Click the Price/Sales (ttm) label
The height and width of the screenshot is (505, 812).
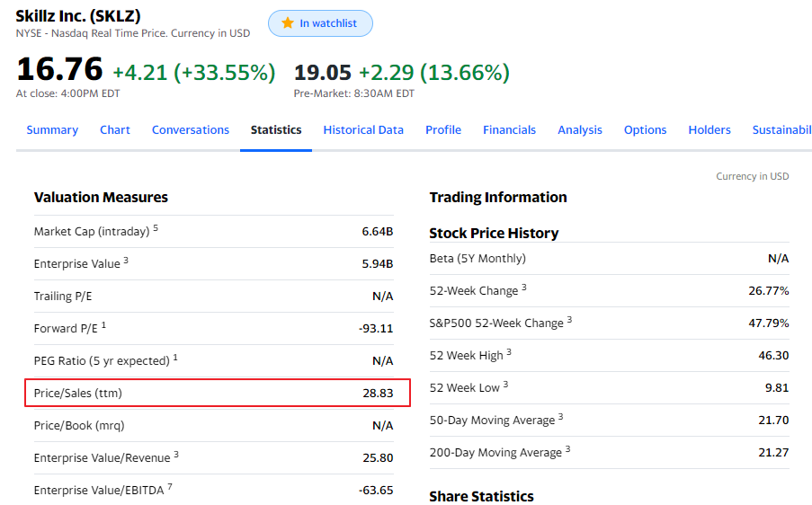coord(78,393)
